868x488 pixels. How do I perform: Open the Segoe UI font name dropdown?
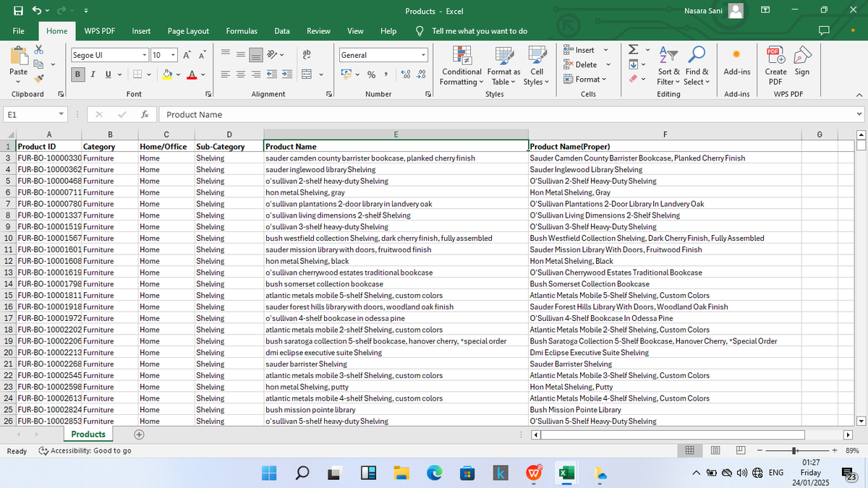click(145, 55)
